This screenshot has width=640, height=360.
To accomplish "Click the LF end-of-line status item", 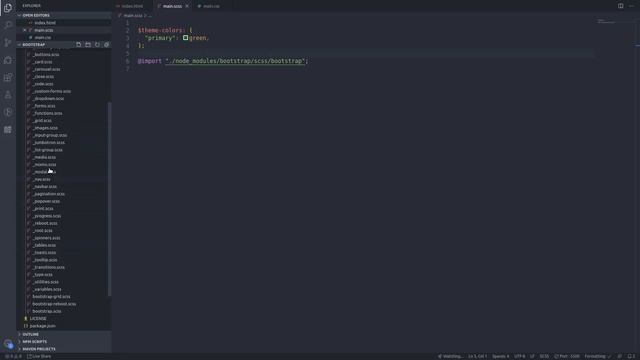I will point(532,356).
